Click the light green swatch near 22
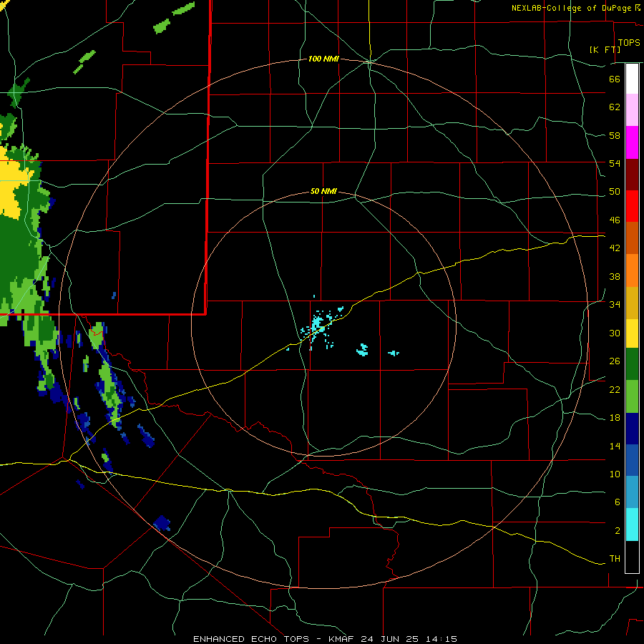The height and width of the screenshot is (644, 644). click(x=632, y=396)
